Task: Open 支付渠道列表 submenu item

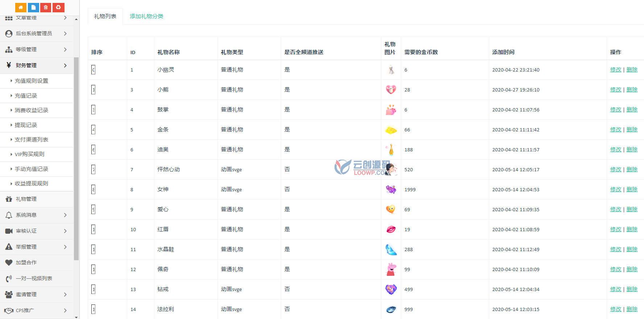Action: point(31,140)
